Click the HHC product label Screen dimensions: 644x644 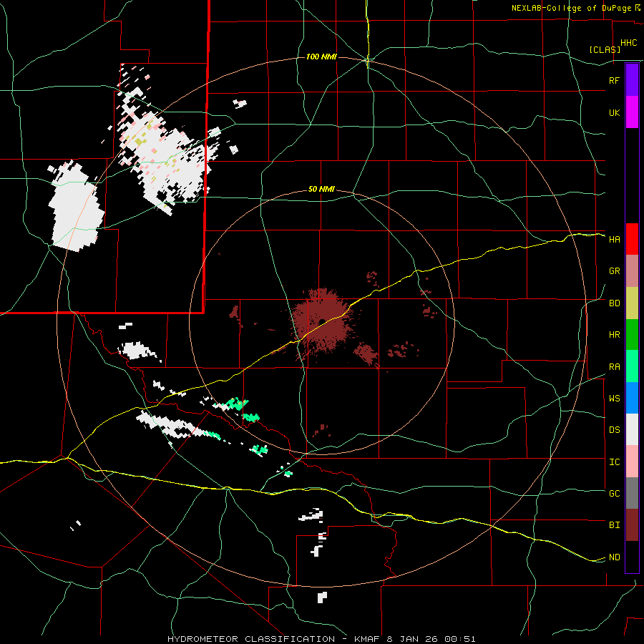point(628,43)
